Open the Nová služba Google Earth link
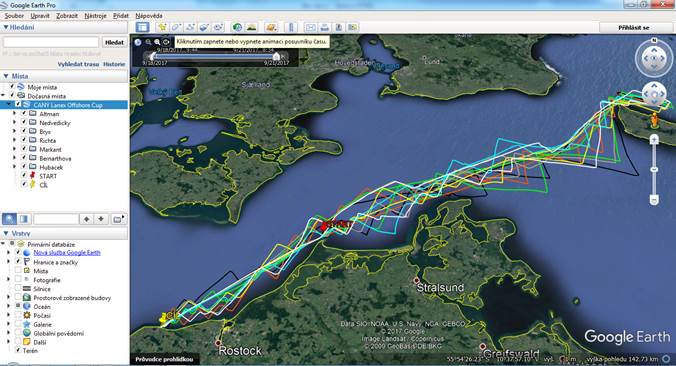This screenshot has width=676, height=366. (67, 253)
